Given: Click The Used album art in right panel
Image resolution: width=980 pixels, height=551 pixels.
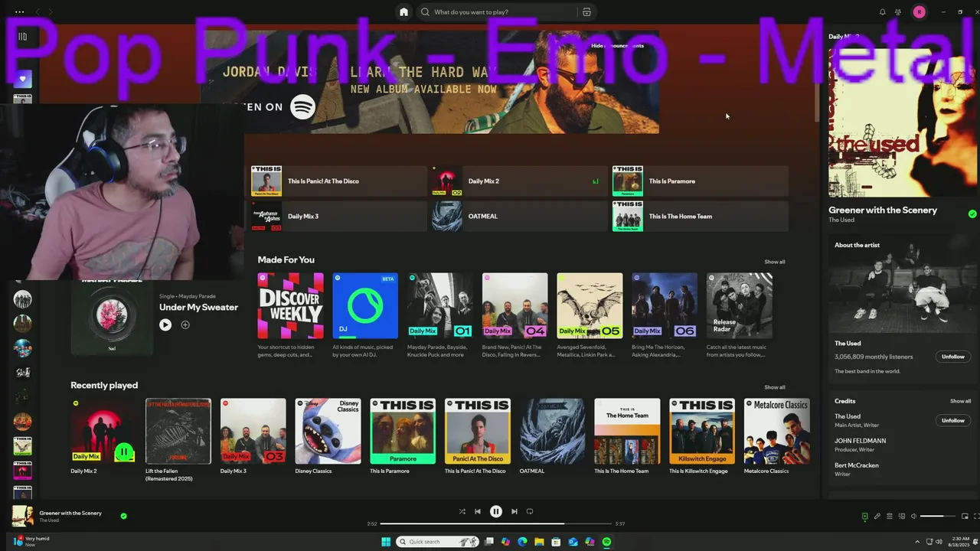Looking at the screenshot, I should pyautogui.click(x=904, y=122).
